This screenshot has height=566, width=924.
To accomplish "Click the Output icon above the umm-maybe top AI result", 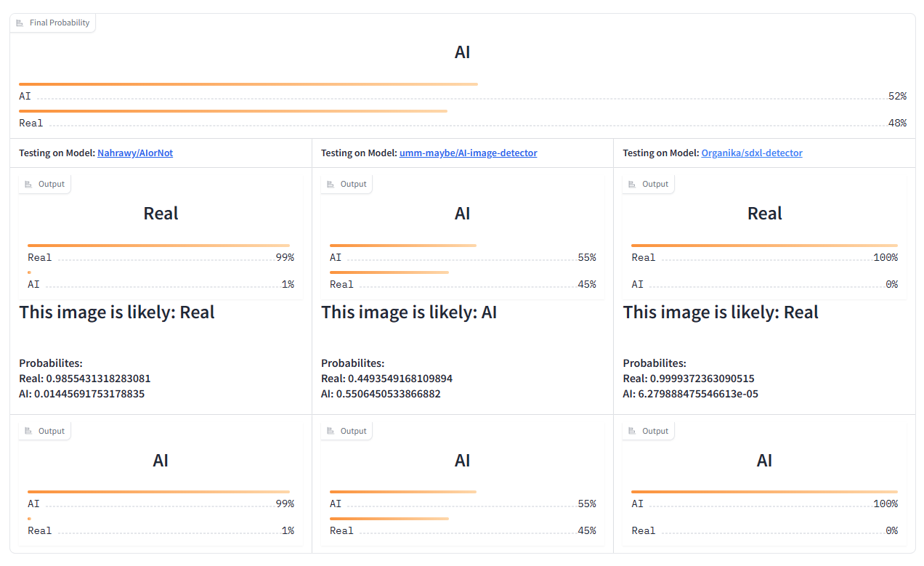I will pyautogui.click(x=331, y=185).
